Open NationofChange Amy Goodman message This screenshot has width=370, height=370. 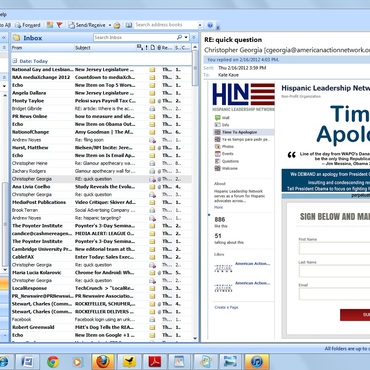(x=101, y=132)
